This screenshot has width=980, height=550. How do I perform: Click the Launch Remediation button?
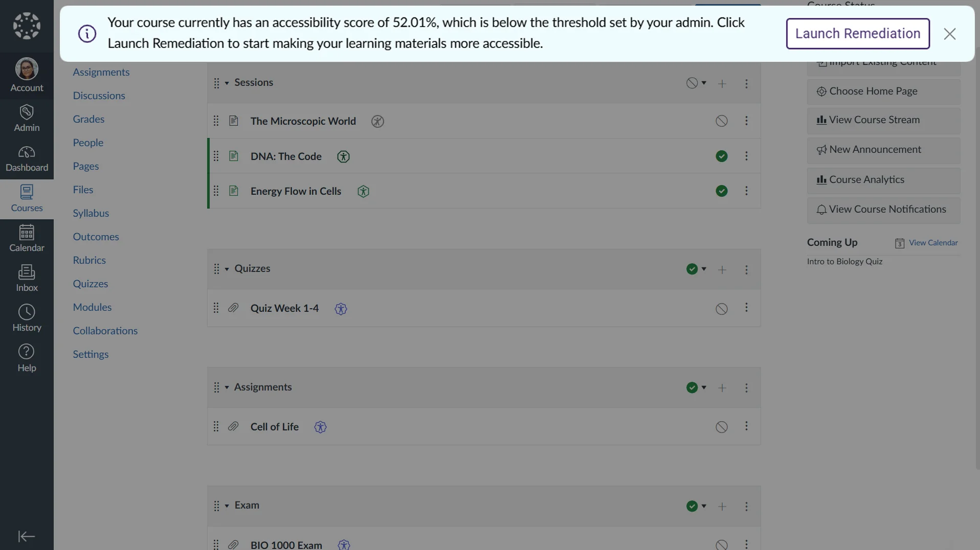click(x=857, y=34)
